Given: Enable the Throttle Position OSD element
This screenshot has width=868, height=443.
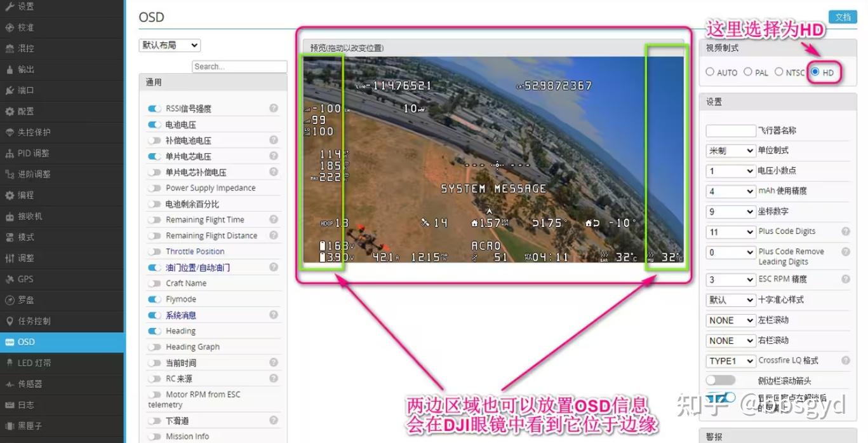Looking at the screenshot, I should 154,251.
